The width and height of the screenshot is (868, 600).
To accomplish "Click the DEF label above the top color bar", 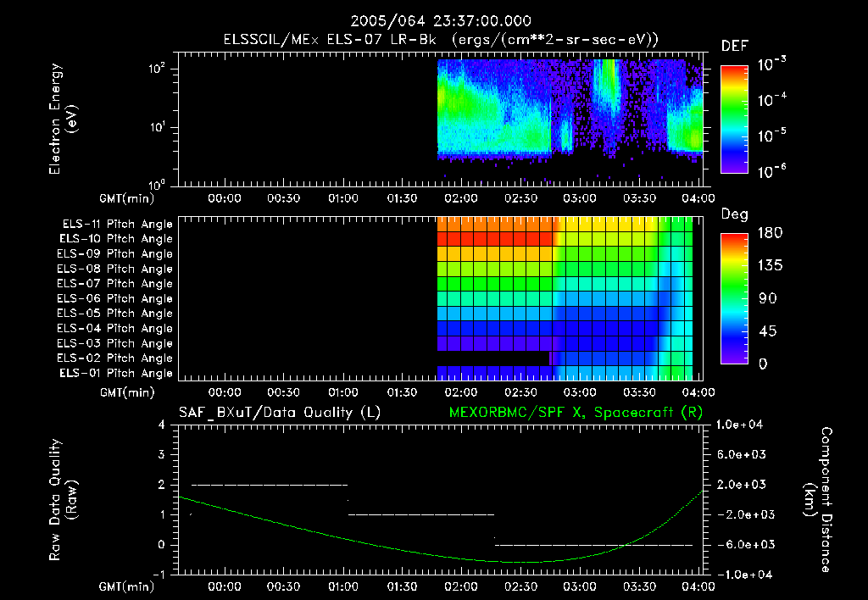I will coord(735,46).
